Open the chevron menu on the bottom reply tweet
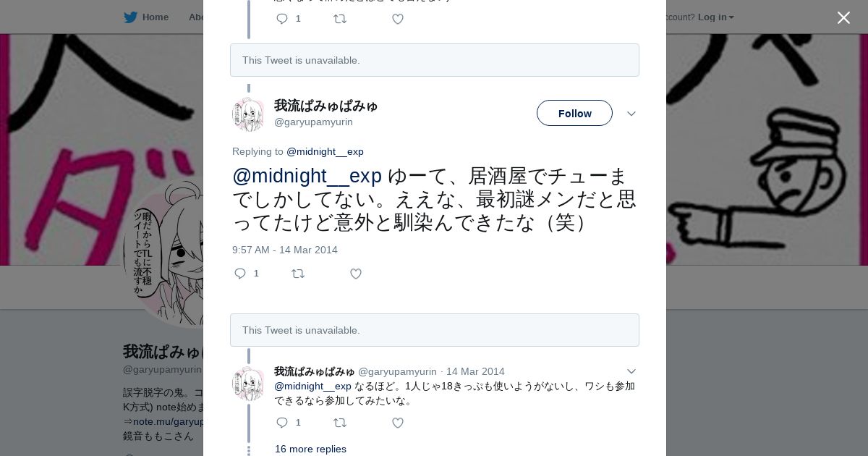 pyautogui.click(x=631, y=371)
